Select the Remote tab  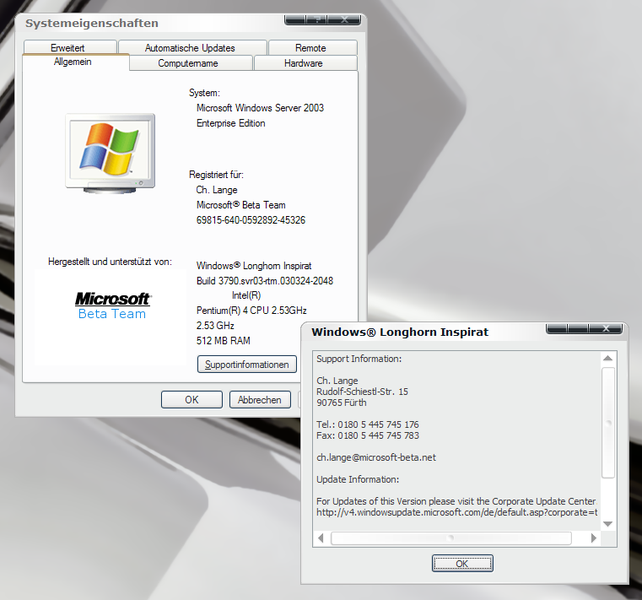(x=310, y=48)
